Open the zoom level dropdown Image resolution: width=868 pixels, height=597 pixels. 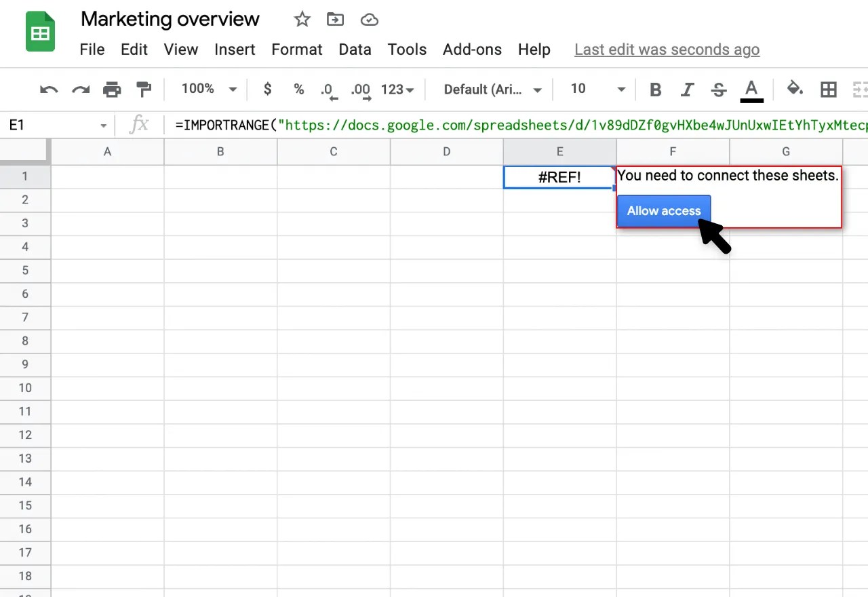click(207, 89)
